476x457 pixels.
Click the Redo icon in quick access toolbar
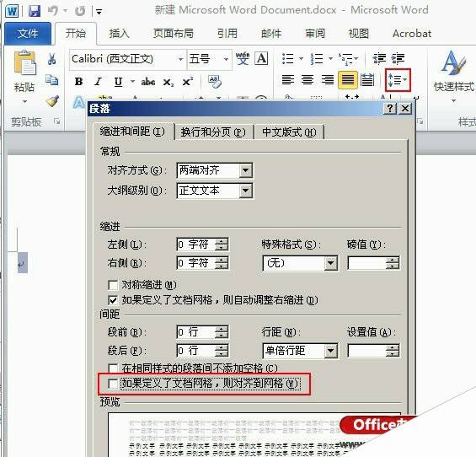pos(80,11)
